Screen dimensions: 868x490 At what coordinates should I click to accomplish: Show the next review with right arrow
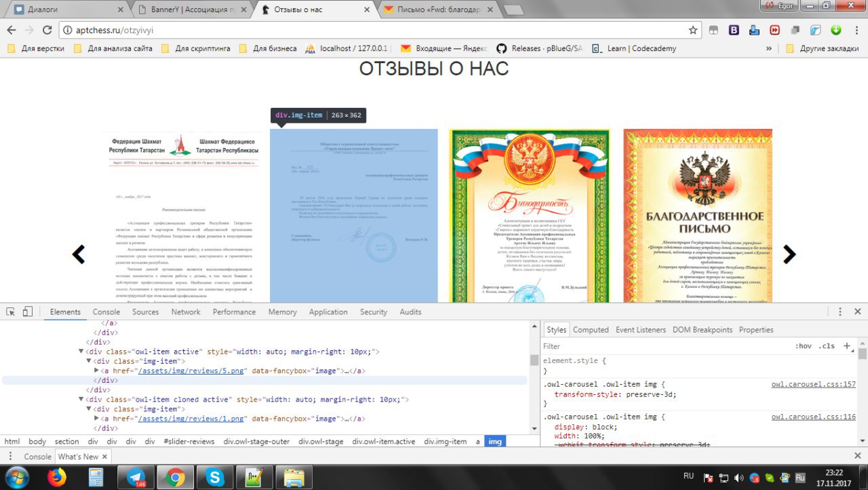click(789, 254)
